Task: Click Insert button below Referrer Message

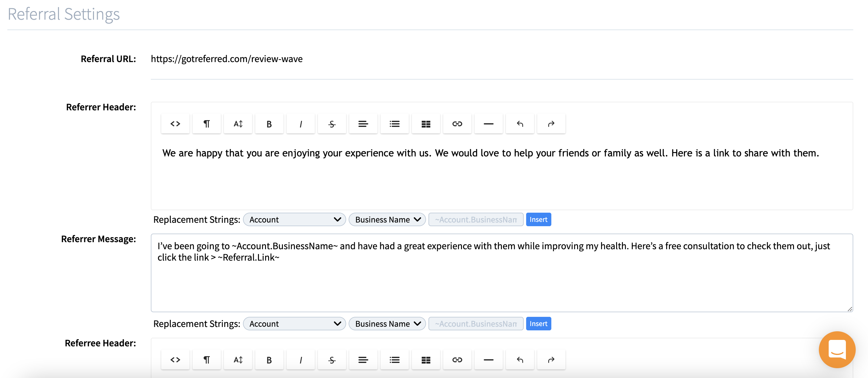Action: (x=538, y=324)
